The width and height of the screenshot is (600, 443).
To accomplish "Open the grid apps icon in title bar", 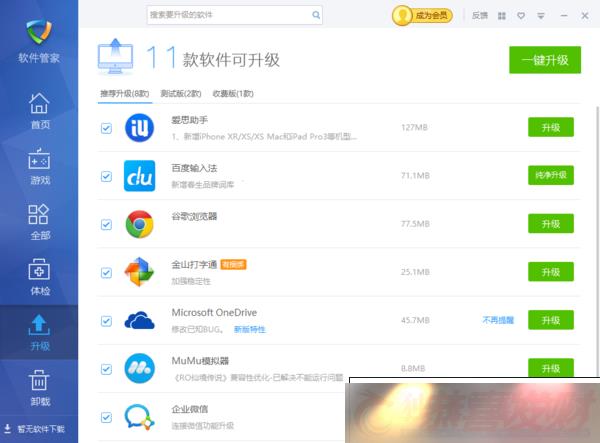I will (x=502, y=16).
